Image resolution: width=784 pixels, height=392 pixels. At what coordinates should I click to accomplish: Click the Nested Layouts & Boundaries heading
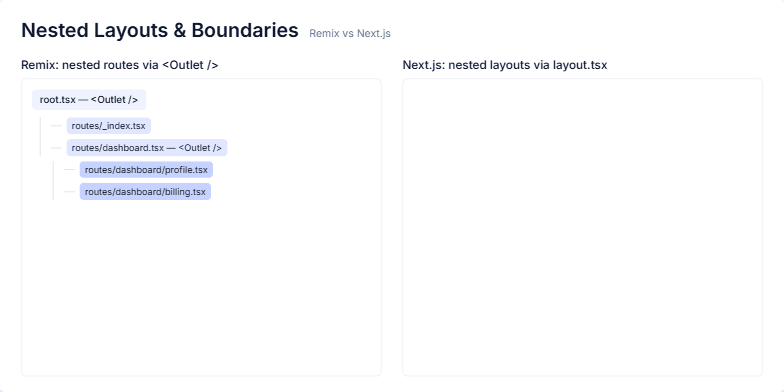160,30
